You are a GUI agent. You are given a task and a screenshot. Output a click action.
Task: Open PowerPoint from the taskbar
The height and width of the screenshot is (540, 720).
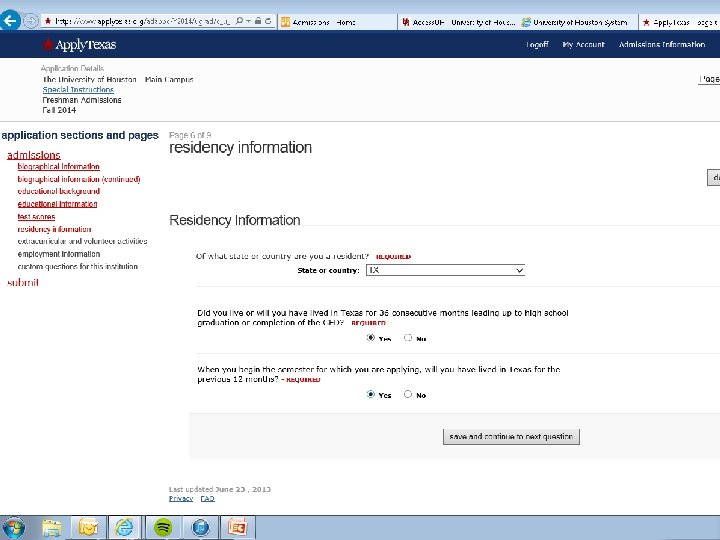tap(237, 528)
